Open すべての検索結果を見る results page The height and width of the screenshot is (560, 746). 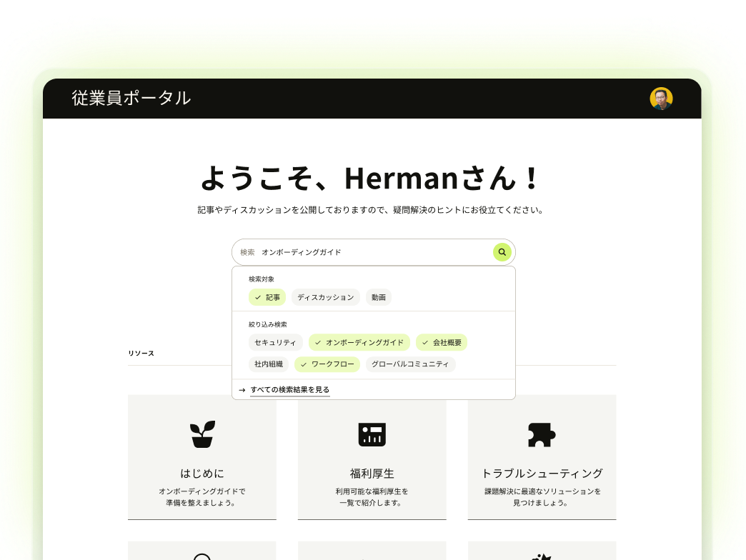point(289,390)
